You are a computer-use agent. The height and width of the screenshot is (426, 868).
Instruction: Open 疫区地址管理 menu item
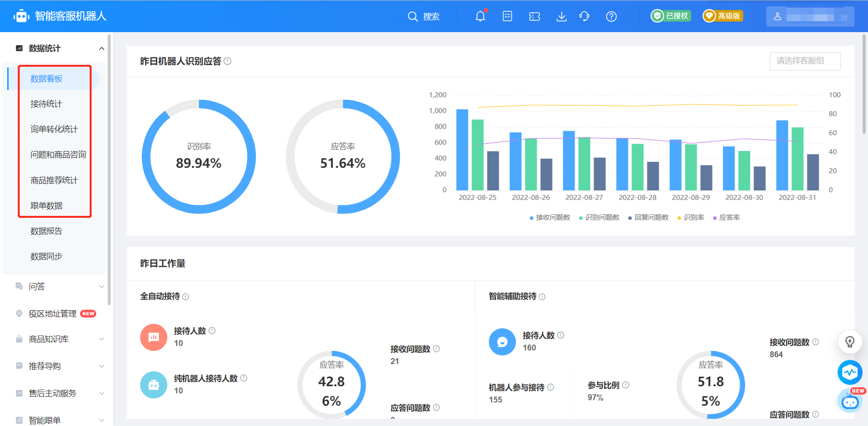pos(53,313)
